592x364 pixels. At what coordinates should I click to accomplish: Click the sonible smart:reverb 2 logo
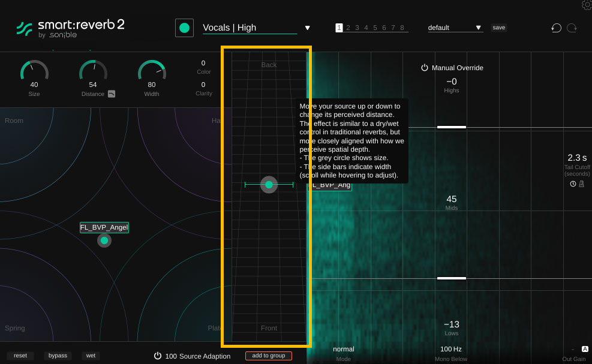click(x=71, y=28)
